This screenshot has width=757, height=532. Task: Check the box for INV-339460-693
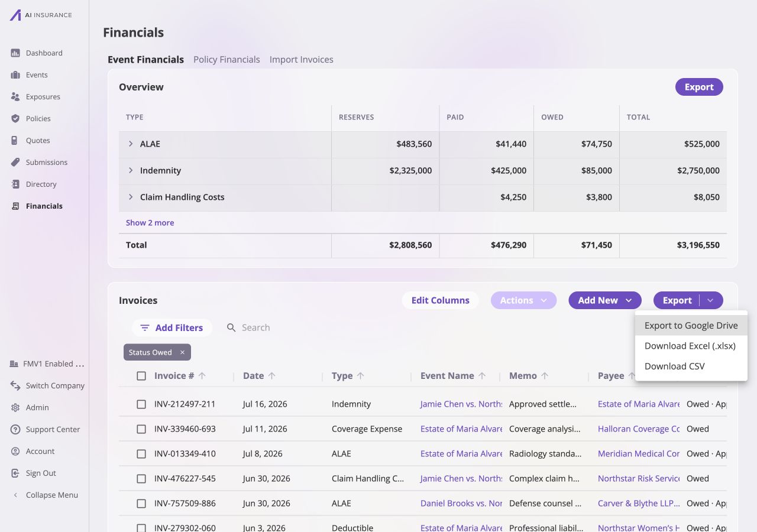click(141, 429)
